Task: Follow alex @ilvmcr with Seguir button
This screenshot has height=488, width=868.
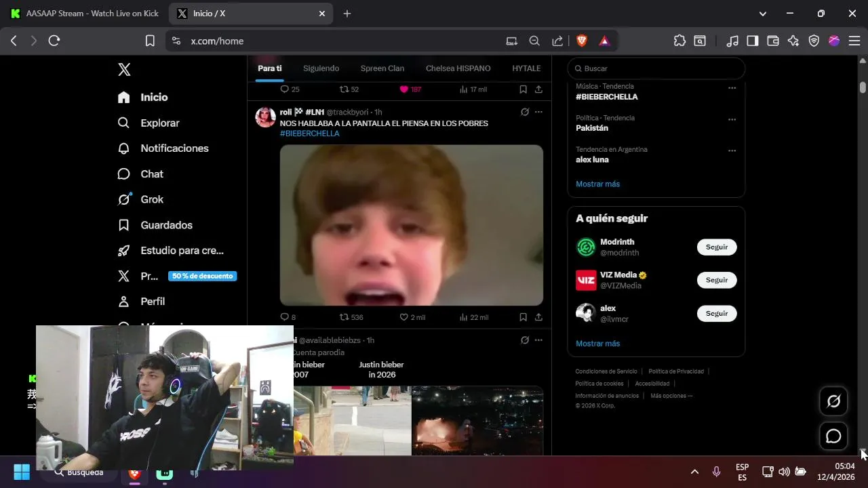Action: pyautogui.click(x=717, y=314)
